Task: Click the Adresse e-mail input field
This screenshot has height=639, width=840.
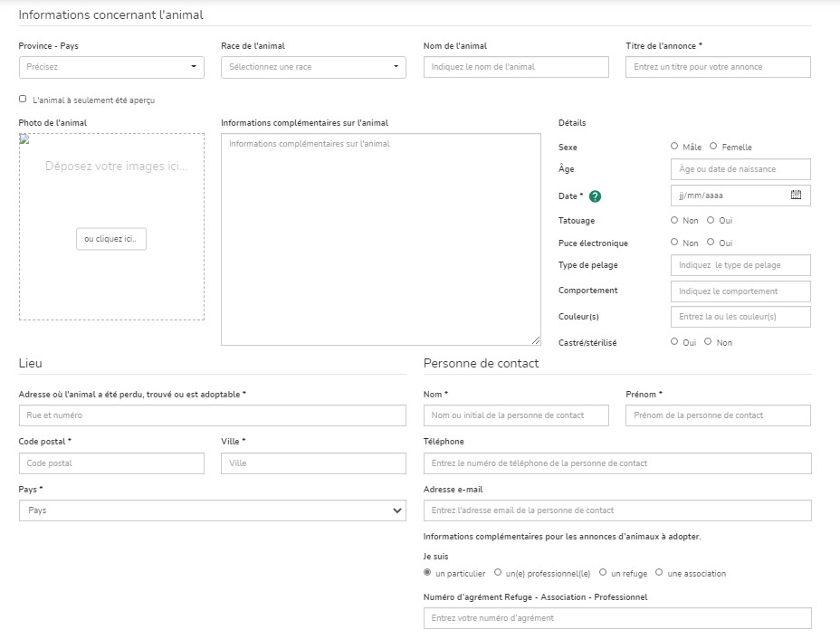Action: click(x=617, y=510)
